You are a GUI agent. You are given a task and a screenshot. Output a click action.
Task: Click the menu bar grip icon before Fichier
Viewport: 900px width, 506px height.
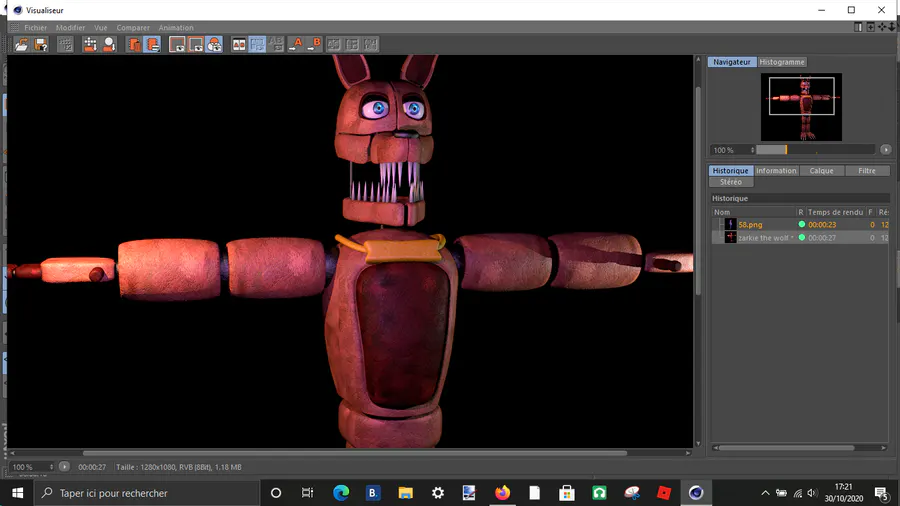click(14, 28)
